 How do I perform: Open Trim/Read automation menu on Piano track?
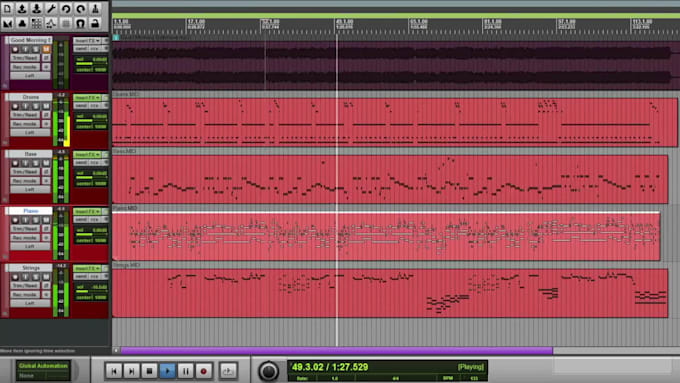pyautogui.click(x=25, y=229)
